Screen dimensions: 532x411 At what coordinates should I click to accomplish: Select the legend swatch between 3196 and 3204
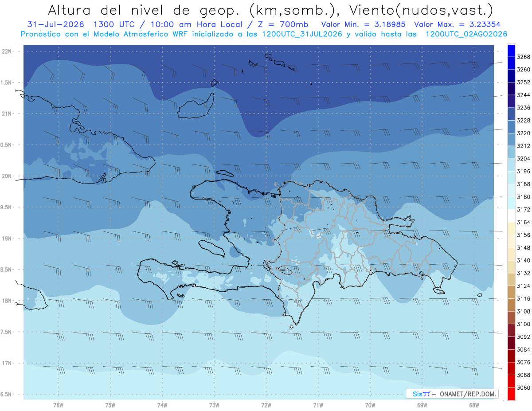coord(511,165)
